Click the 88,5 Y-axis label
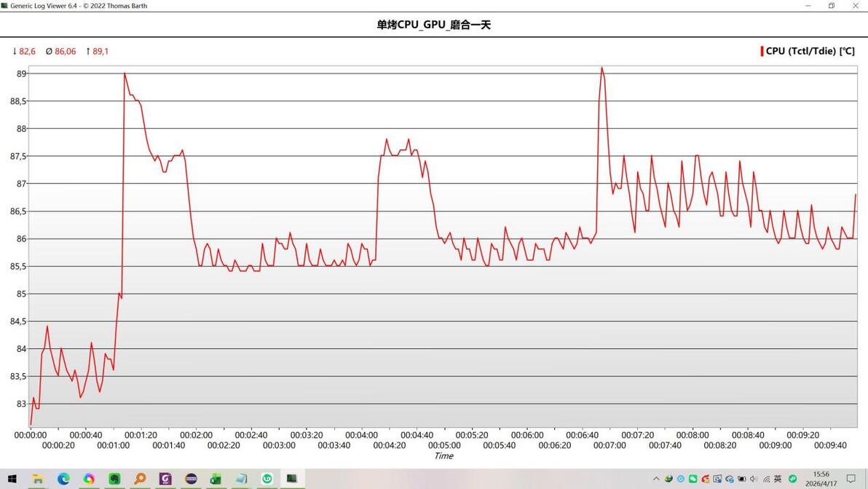The height and width of the screenshot is (489, 868). point(17,101)
